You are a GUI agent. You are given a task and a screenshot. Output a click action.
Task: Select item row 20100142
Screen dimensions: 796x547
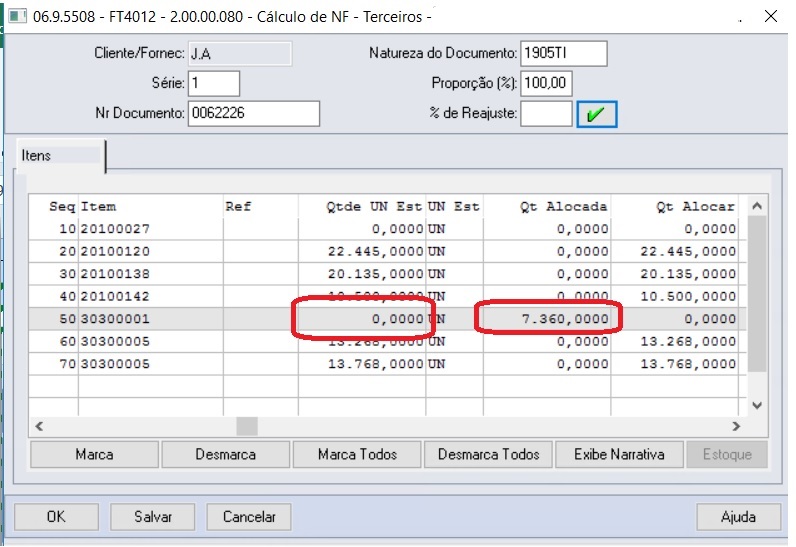(x=387, y=296)
